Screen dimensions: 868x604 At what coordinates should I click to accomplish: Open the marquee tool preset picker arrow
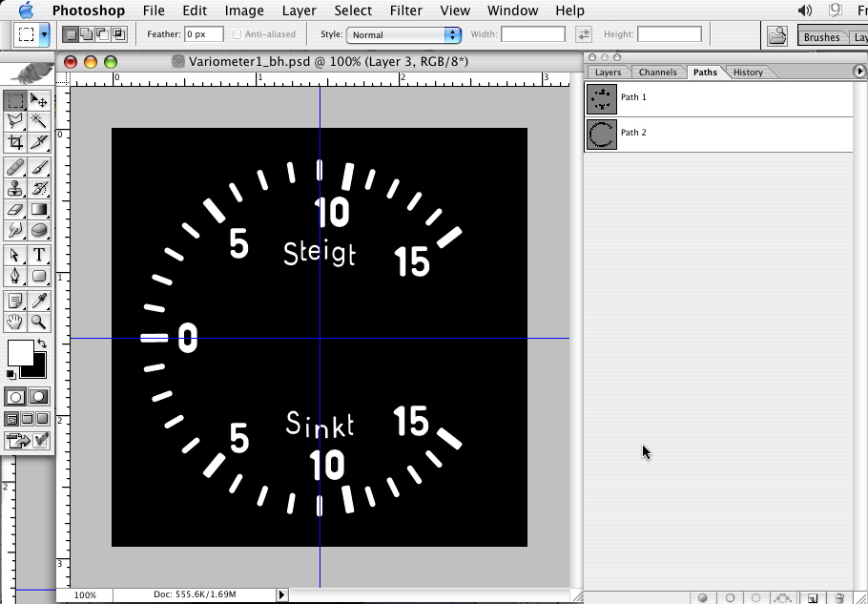(44, 34)
